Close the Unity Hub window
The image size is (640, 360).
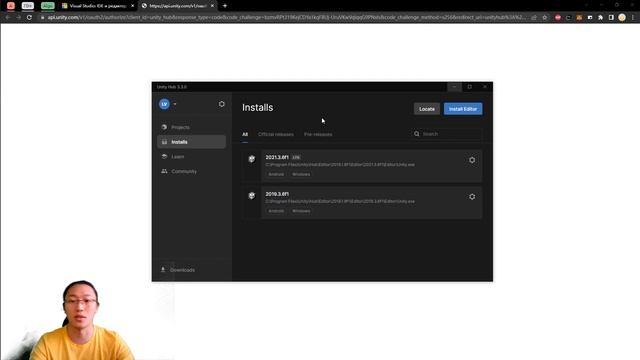pos(484,87)
